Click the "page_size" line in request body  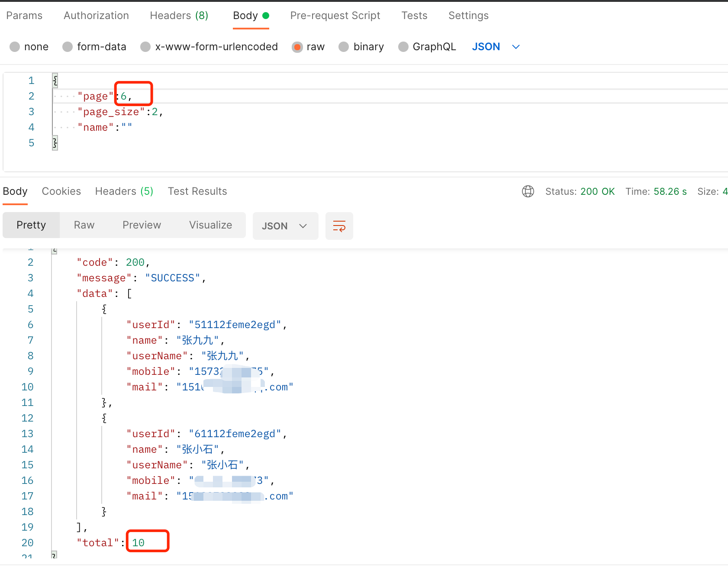120,112
